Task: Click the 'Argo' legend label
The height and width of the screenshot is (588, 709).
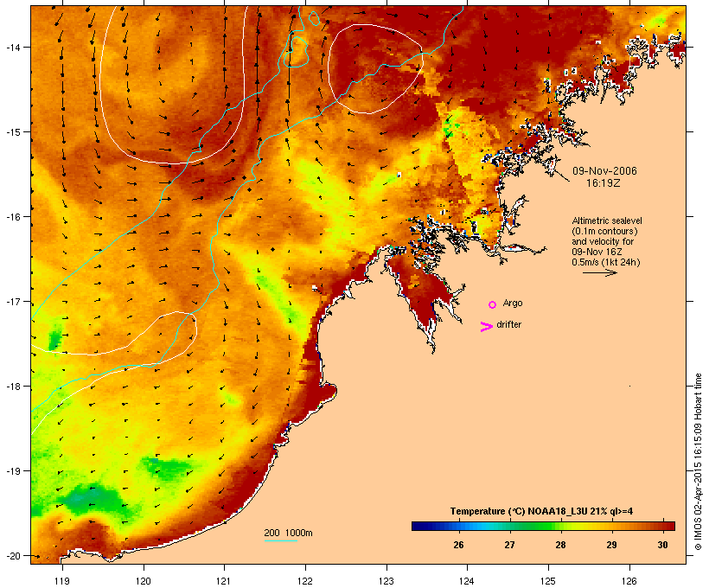Action: (513, 303)
